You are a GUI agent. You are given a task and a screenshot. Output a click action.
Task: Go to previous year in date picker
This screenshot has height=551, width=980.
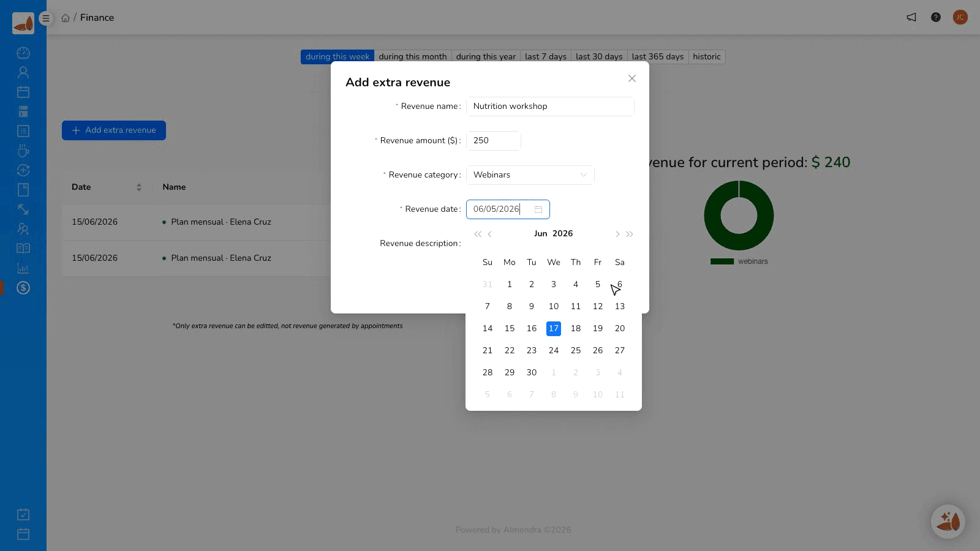point(478,234)
